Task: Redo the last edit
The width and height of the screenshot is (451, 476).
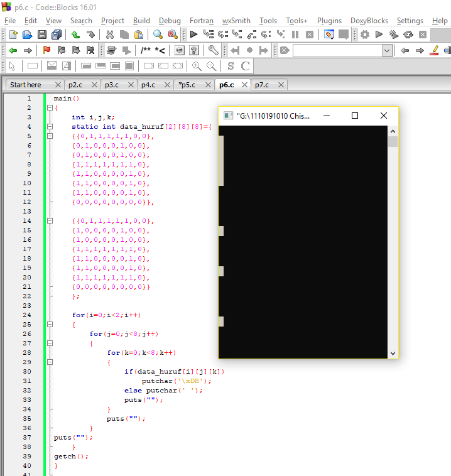Action: (x=90, y=35)
